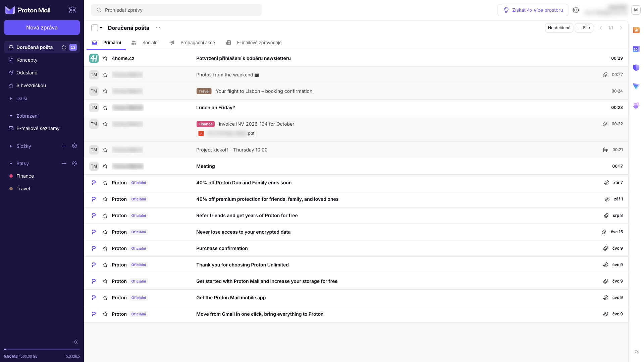
Task: Compose with the Nová zpráva button
Action: pyautogui.click(x=42, y=27)
